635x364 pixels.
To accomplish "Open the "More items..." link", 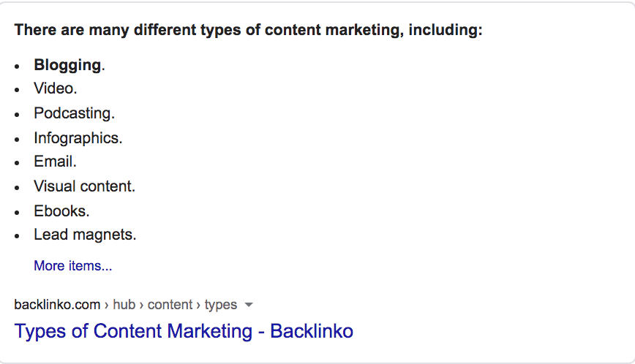I will [73, 266].
